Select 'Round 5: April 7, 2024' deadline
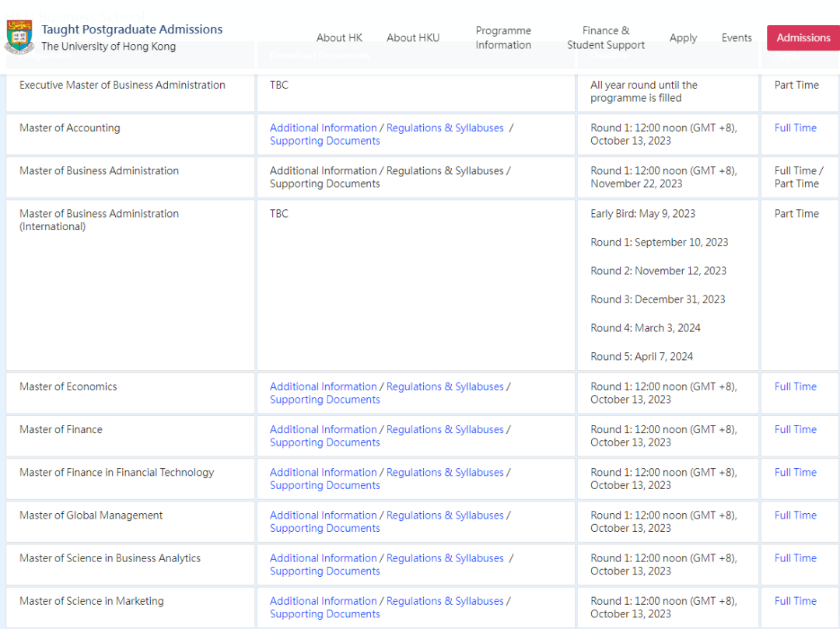Image resolution: width=840 pixels, height=629 pixels. (x=642, y=357)
